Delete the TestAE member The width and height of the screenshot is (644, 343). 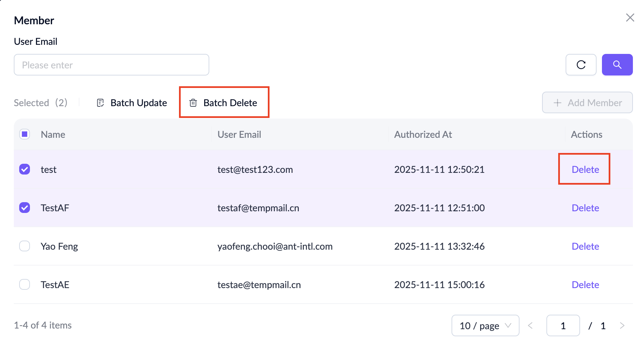585,284
